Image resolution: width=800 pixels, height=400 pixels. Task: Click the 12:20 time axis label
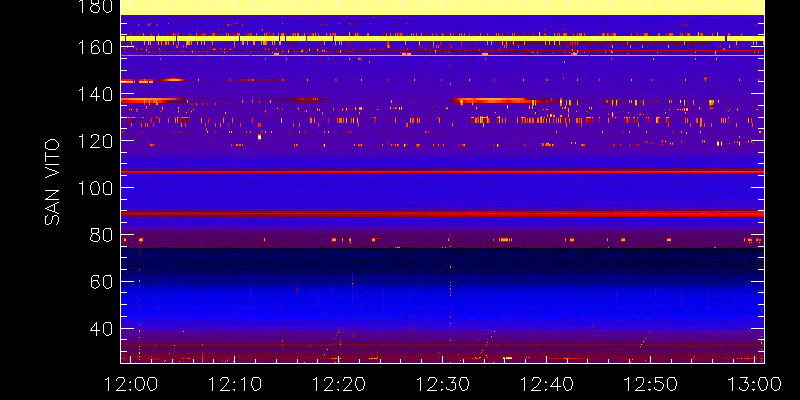[339, 384]
